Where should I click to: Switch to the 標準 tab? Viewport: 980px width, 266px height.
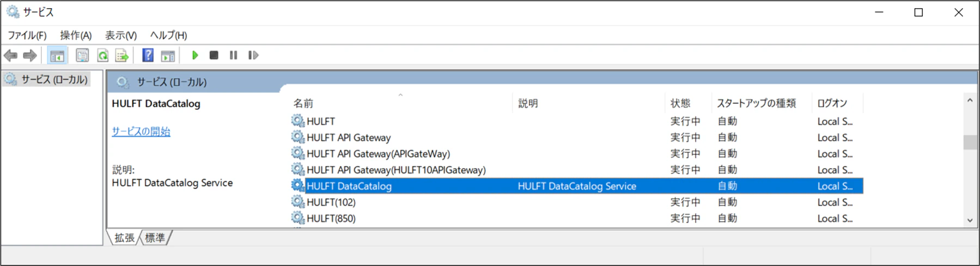[155, 238]
